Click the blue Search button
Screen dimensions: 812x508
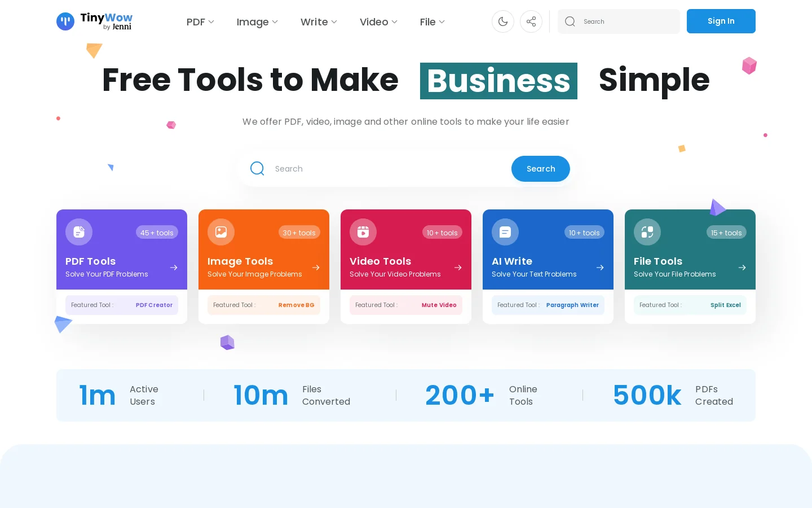pyautogui.click(x=541, y=169)
